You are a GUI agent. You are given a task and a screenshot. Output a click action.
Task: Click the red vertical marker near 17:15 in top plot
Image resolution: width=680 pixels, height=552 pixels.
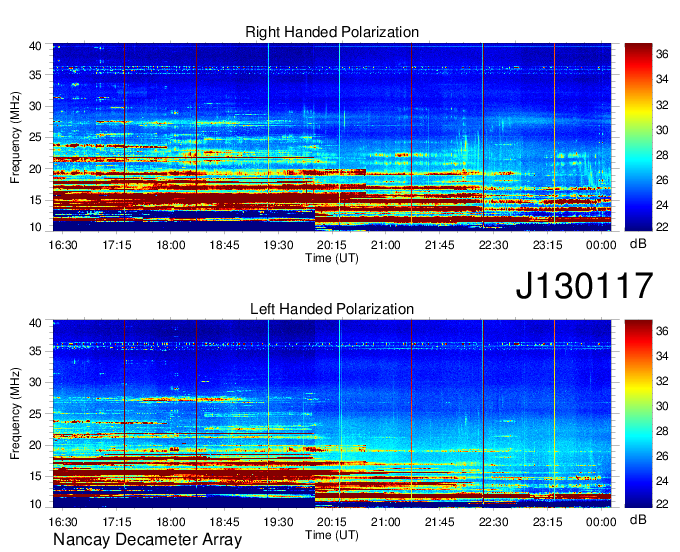click(x=124, y=133)
